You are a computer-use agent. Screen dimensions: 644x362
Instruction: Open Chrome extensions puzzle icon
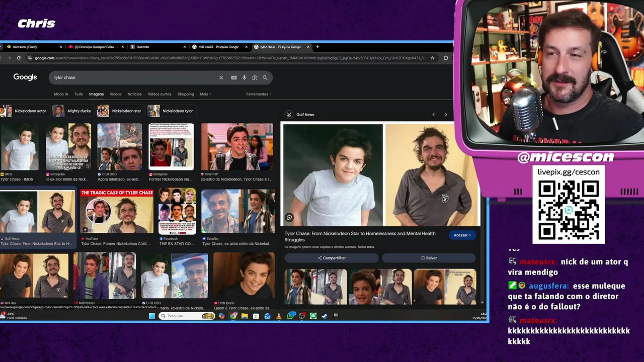click(x=445, y=58)
